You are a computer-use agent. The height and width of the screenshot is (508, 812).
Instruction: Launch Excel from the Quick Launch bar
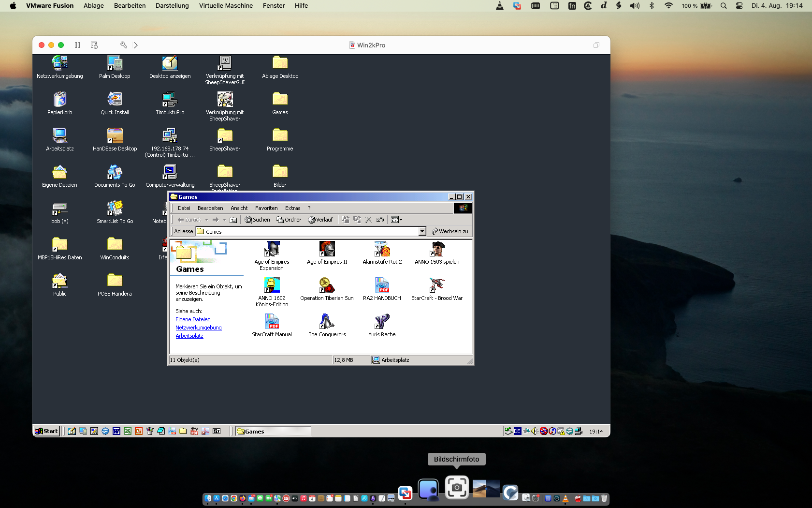pyautogui.click(x=128, y=431)
